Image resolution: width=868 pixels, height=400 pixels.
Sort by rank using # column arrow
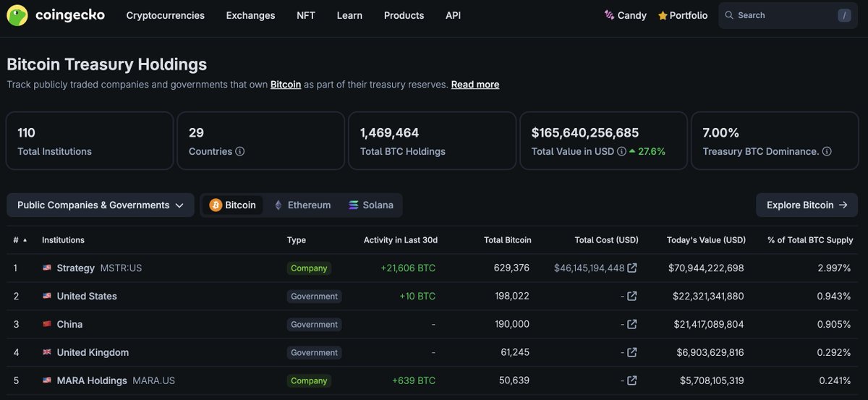[x=25, y=240]
